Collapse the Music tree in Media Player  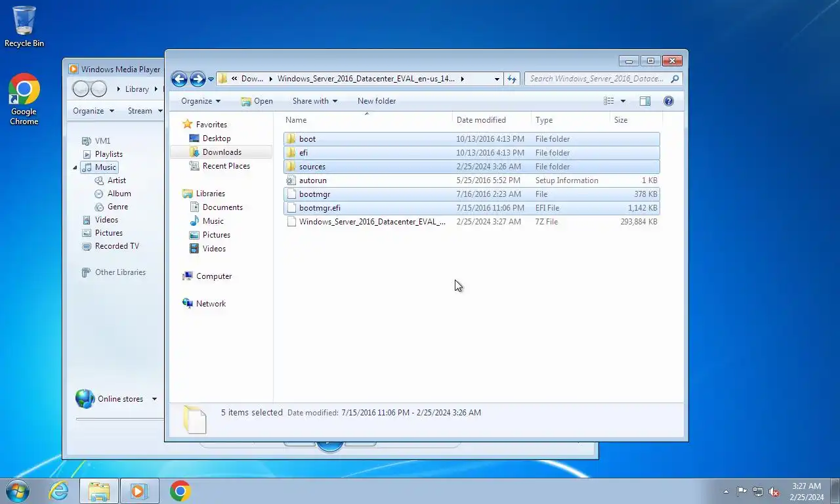click(x=75, y=167)
